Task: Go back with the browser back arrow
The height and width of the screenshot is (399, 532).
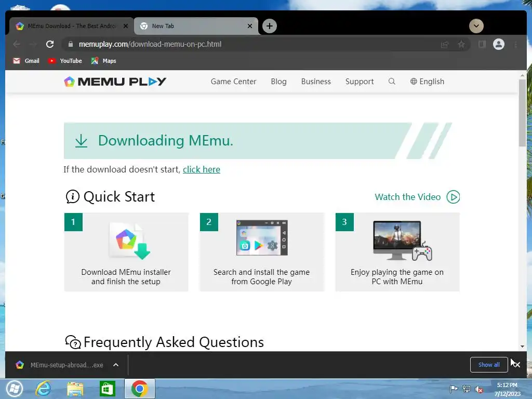Action: [17, 44]
